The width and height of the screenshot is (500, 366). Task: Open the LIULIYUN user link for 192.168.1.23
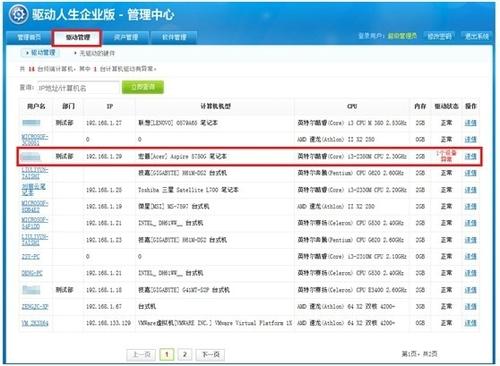pos(35,240)
